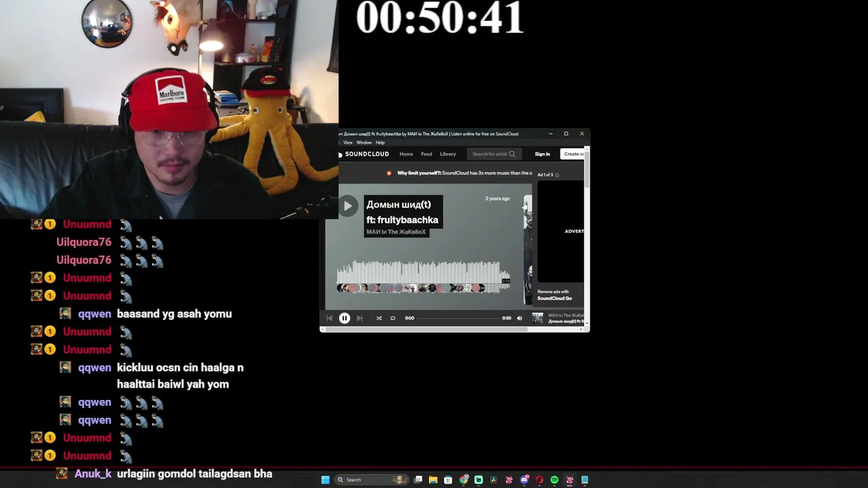The image size is (868, 488).
Task: Mute the volume speaker icon
Action: pos(519,318)
